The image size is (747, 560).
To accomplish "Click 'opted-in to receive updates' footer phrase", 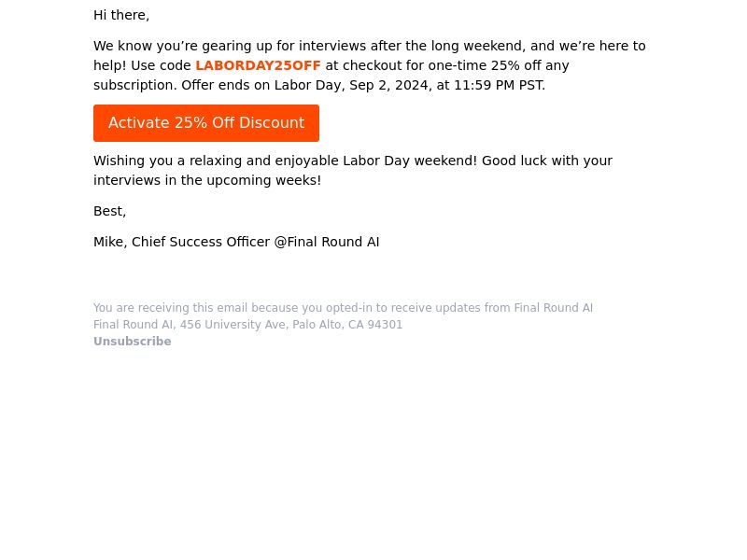I will pos(403,308).
